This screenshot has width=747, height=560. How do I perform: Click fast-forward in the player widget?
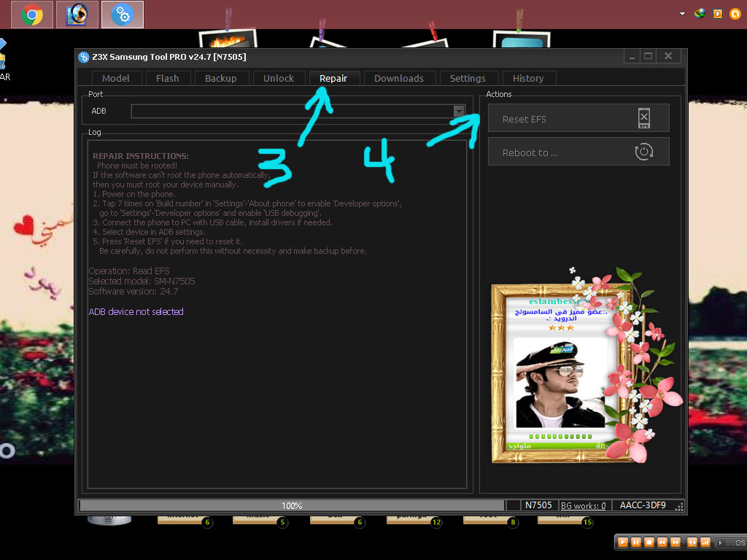(675, 542)
